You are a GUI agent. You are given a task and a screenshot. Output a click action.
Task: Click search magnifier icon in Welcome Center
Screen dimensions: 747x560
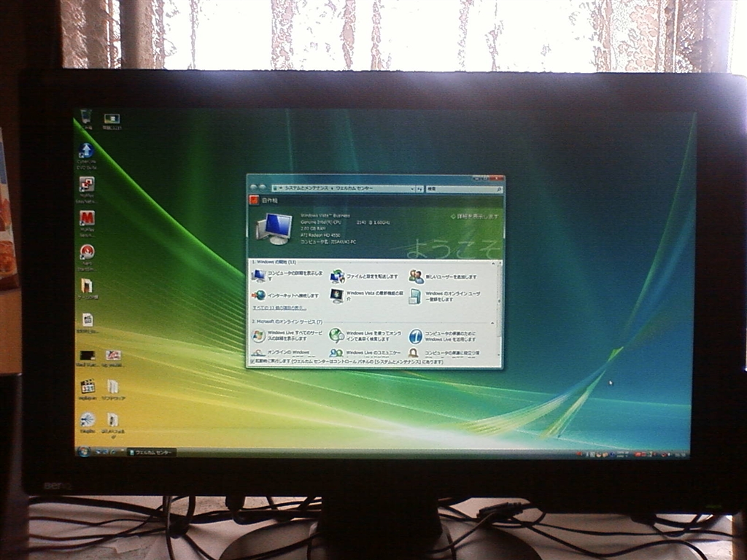[x=499, y=189]
